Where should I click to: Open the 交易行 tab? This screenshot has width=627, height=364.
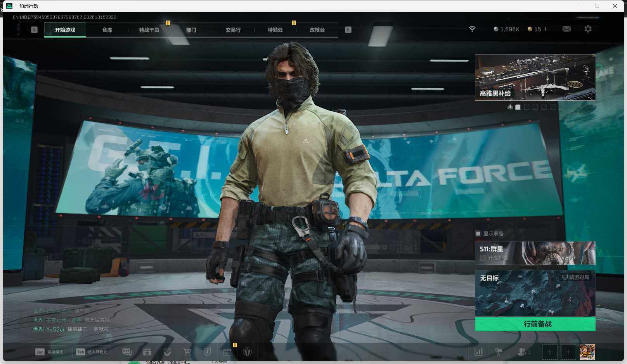point(233,30)
